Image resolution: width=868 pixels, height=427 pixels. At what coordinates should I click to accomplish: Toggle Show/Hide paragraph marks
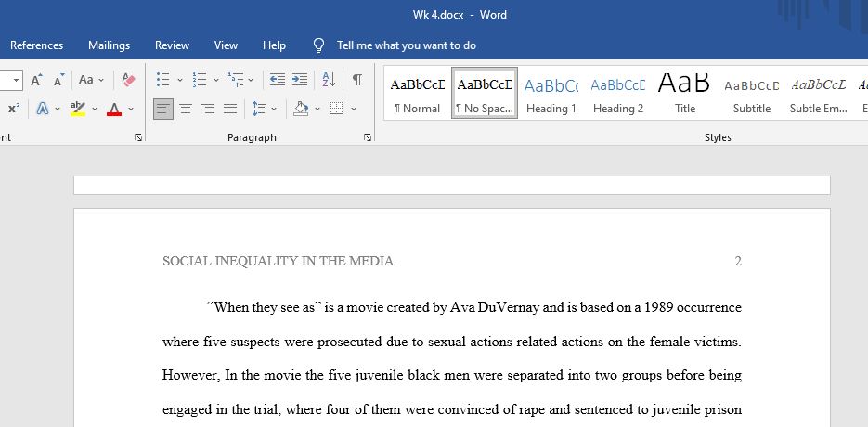[x=357, y=80]
